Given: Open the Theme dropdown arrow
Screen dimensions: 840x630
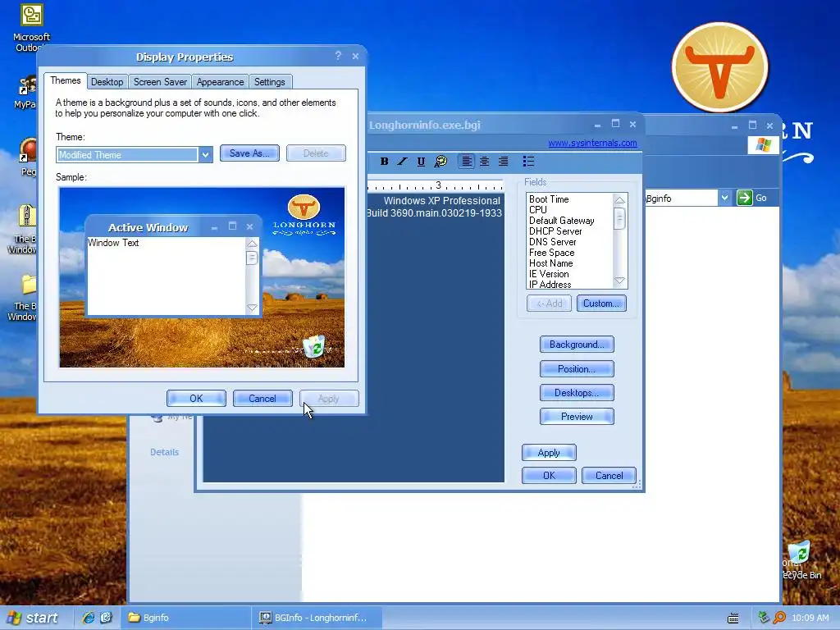Looking at the screenshot, I should 205,155.
